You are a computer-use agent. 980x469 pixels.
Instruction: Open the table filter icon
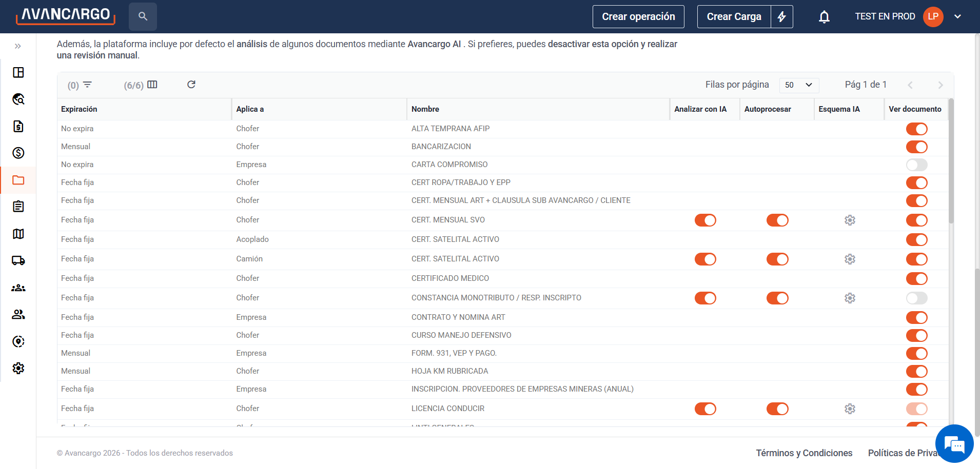87,85
